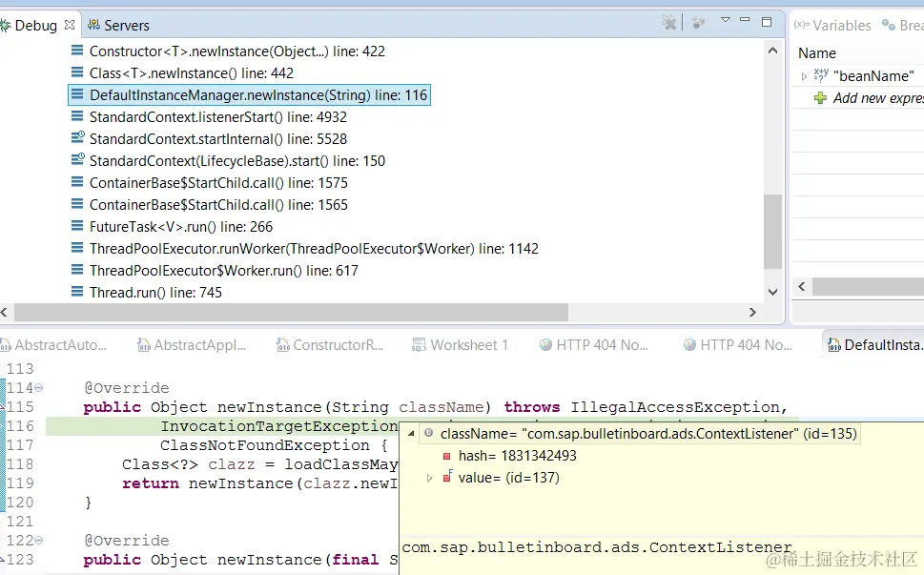Image resolution: width=924 pixels, height=575 pixels.
Task: Click the green plus add expression icon
Action: (820, 98)
